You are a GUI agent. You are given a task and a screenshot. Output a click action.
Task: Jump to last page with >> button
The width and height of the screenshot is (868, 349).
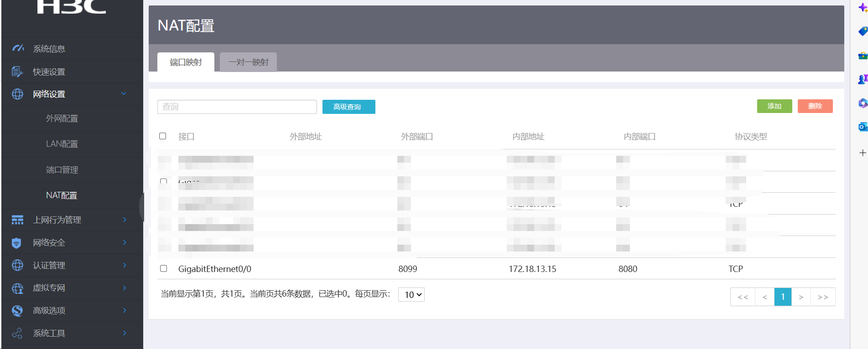click(x=823, y=297)
